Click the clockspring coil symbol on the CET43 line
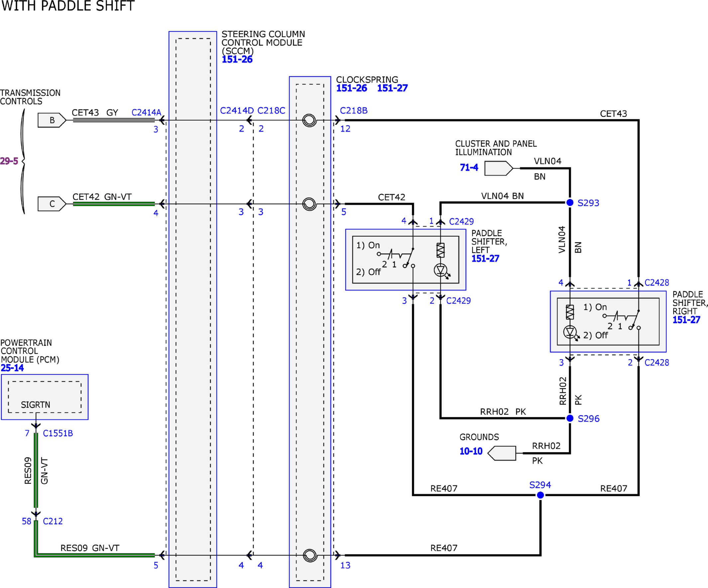 [x=309, y=120]
